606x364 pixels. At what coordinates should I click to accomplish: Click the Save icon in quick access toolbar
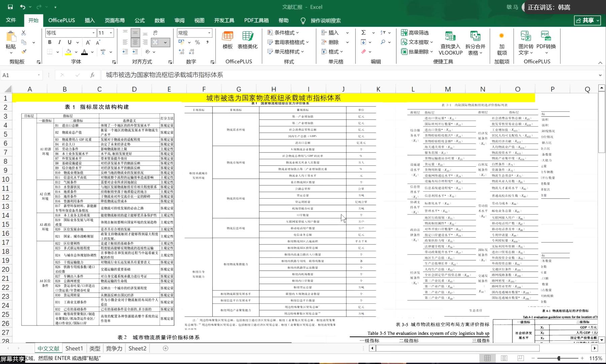(10, 7)
